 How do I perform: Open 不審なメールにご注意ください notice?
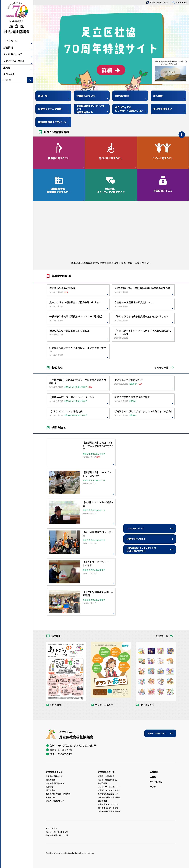(78, 351)
